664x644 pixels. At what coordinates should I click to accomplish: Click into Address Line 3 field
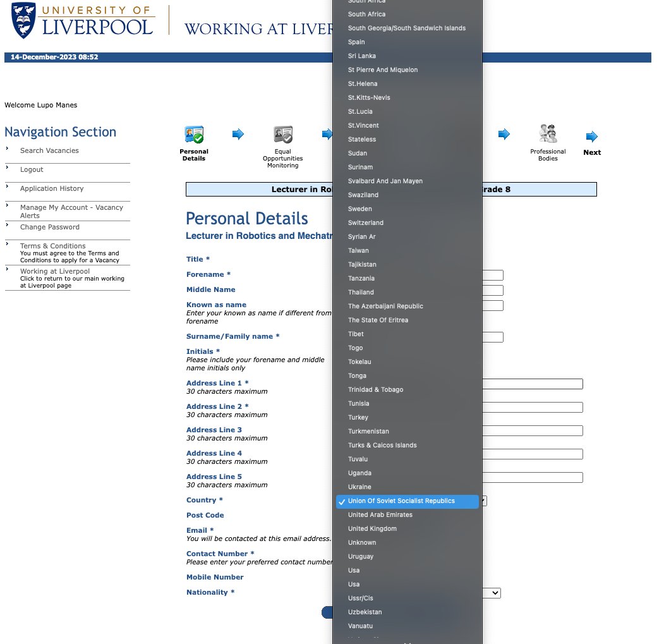click(x=533, y=430)
